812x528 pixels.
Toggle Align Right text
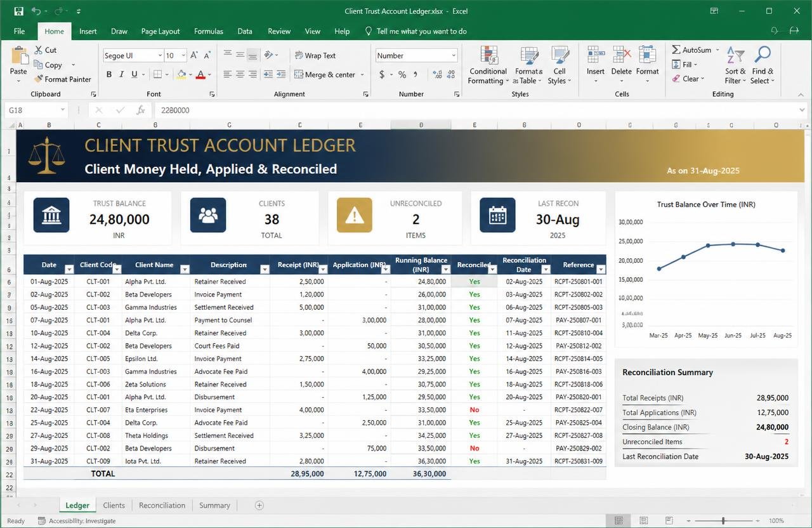point(252,74)
